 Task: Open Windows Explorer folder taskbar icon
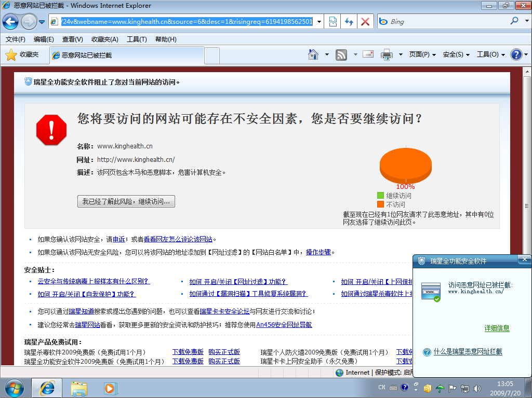[x=79, y=389]
